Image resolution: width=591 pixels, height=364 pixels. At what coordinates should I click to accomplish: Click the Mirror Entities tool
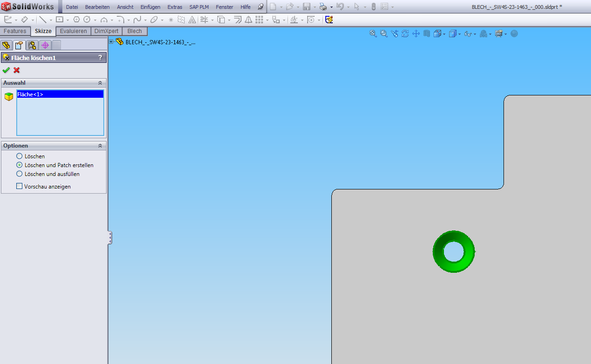248,20
